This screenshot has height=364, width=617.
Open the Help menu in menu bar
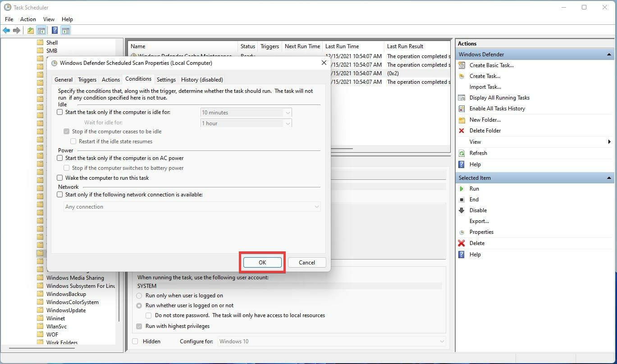click(x=67, y=19)
